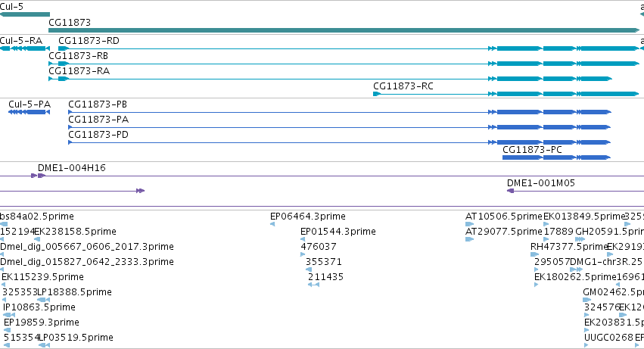Click the AT10506.5prime EST marker
644x349 pixels.
pos(469,224)
